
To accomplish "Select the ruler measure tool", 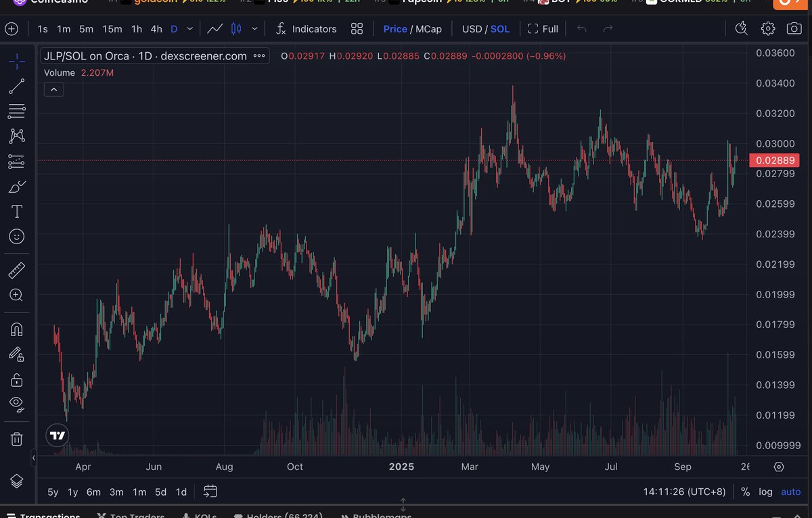I will pos(17,271).
